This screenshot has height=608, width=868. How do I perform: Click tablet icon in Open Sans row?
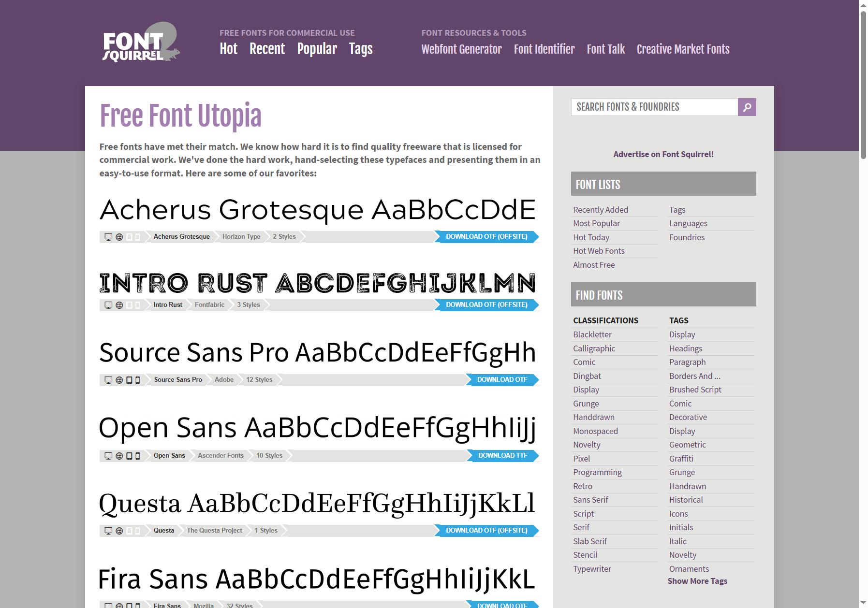(129, 456)
